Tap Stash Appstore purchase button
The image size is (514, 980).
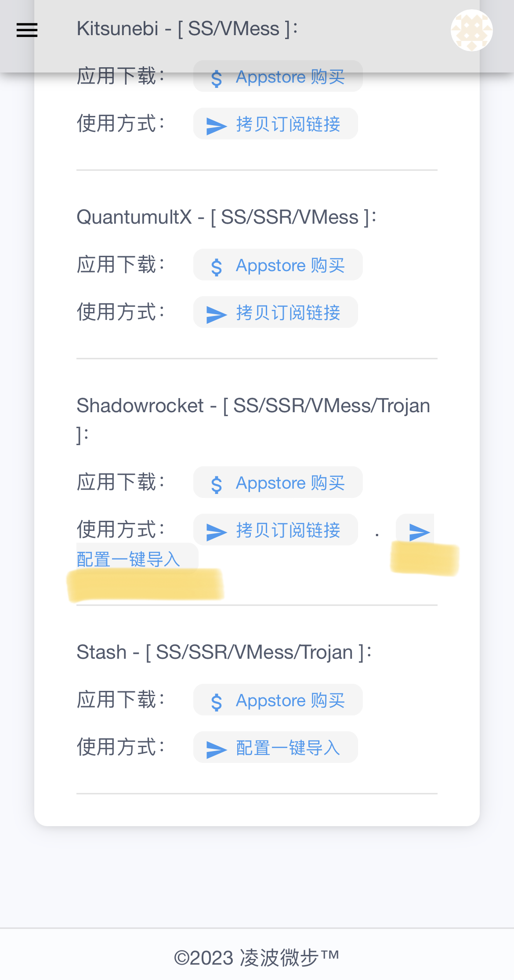click(x=278, y=700)
